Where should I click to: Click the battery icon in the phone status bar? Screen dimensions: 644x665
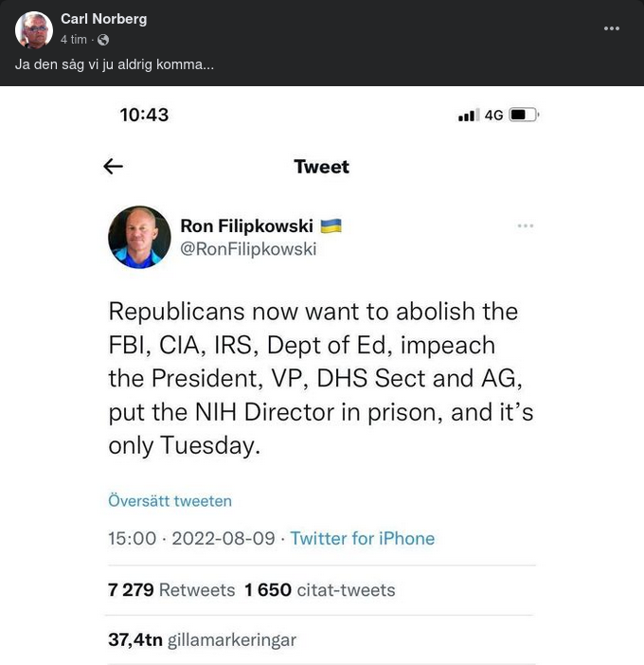524,115
